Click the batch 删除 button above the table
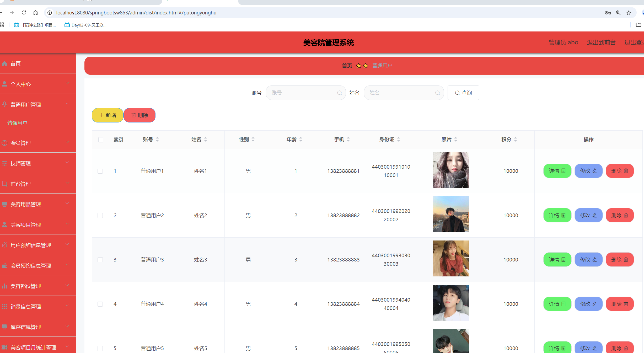Viewport: 644px width, 353px height. click(139, 115)
